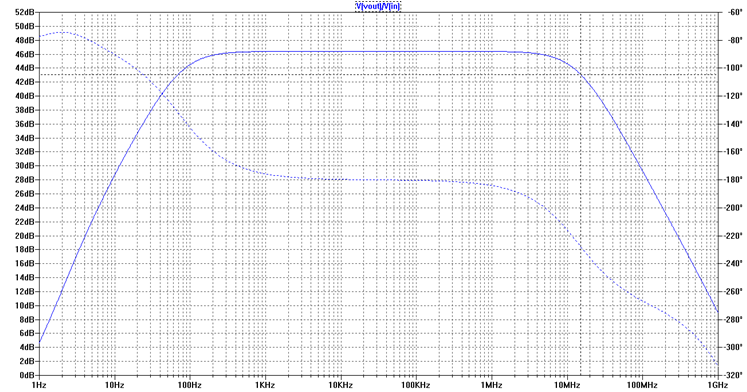Select the 1GHz frequency axis label
Viewport: 747px width, 392px height.
pyautogui.click(x=717, y=385)
